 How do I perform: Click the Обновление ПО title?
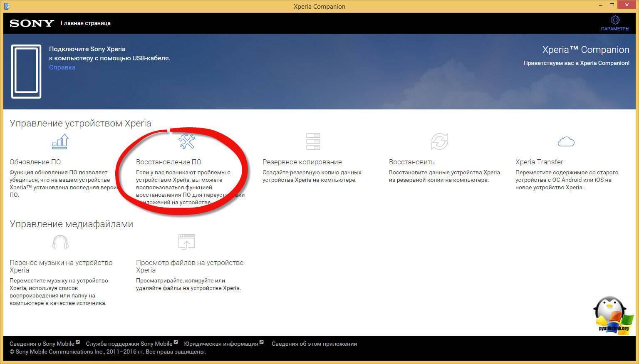click(35, 162)
